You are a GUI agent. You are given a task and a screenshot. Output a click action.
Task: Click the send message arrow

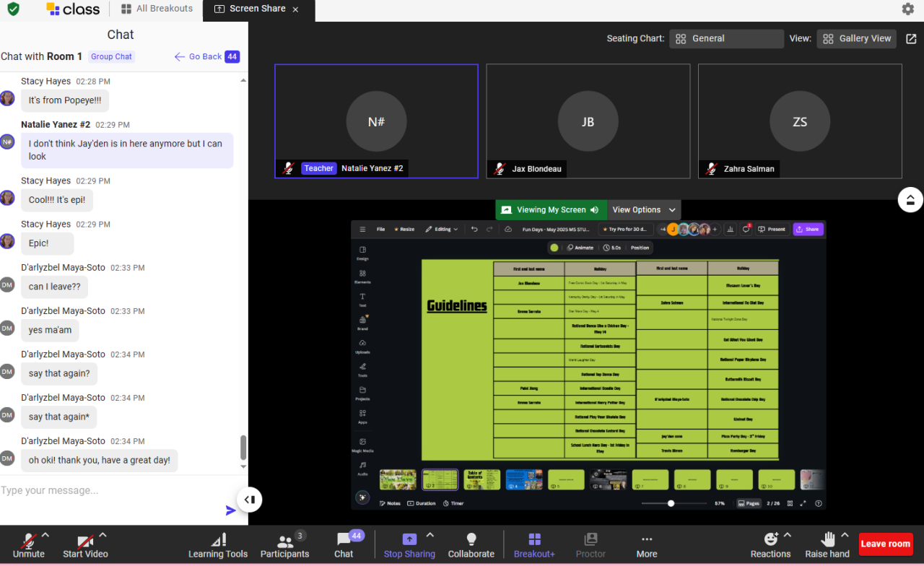[x=230, y=510]
